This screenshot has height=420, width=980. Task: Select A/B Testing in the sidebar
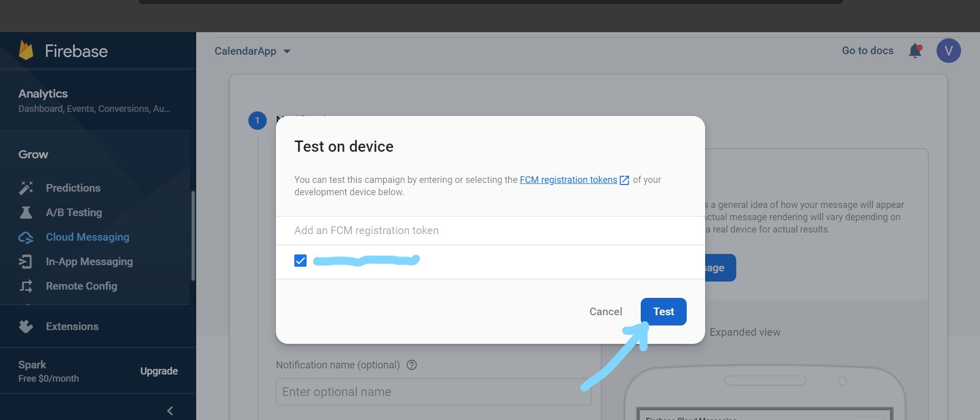(x=74, y=213)
